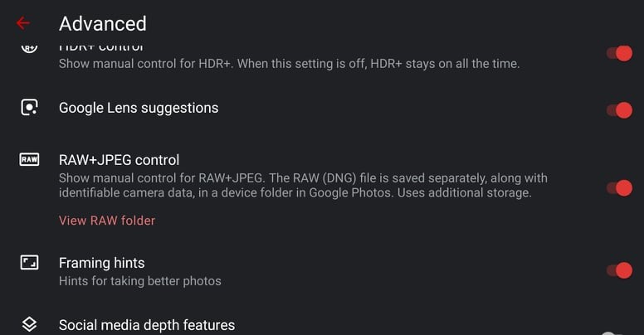Tap the Social media depth features title

click(x=147, y=325)
